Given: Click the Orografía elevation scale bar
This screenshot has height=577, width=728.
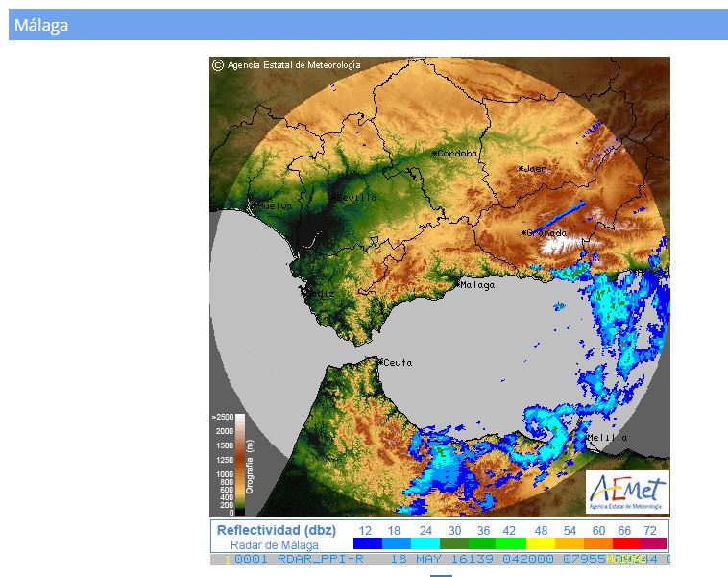Looking at the screenshot, I should [240, 465].
